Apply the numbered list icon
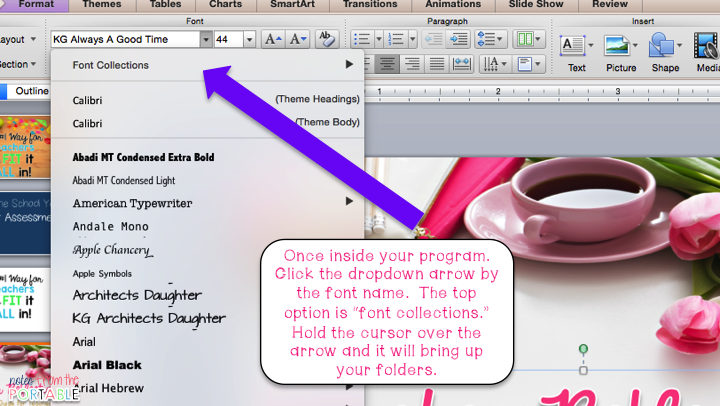 pos(396,39)
